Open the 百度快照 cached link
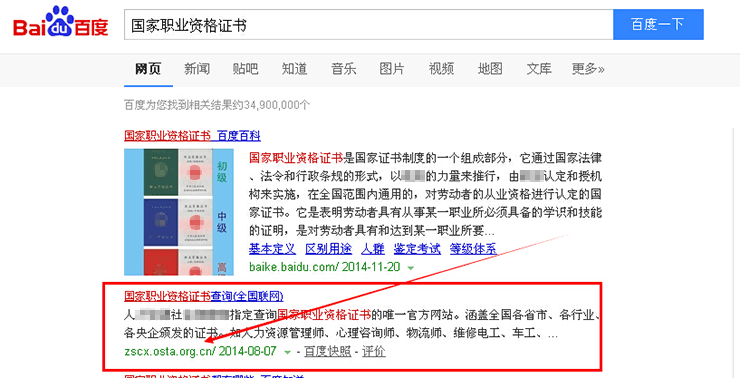740x378 pixels. point(328,352)
